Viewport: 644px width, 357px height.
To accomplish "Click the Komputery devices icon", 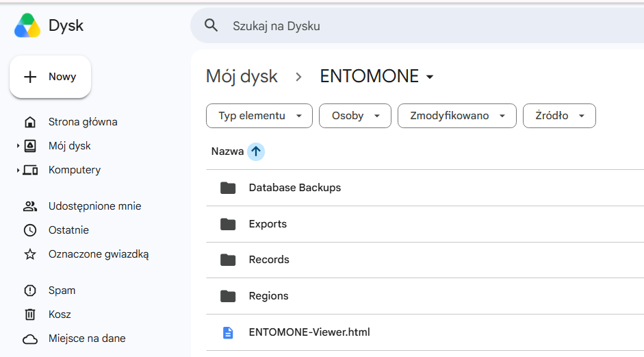I will 30,170.
